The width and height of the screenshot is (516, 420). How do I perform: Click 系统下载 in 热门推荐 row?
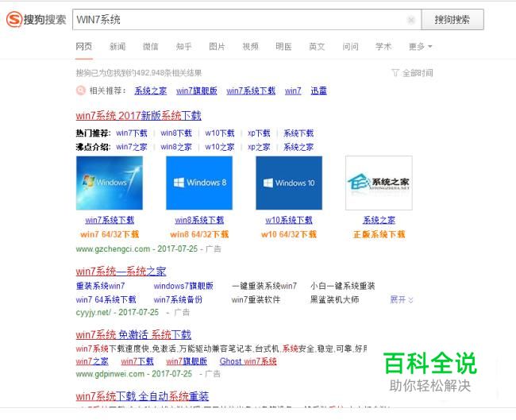(298, 133)
